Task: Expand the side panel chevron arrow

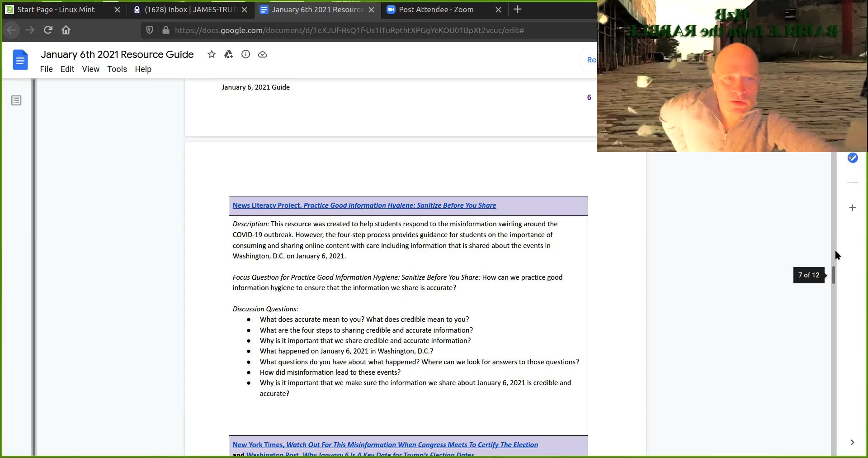Action: 852,443
